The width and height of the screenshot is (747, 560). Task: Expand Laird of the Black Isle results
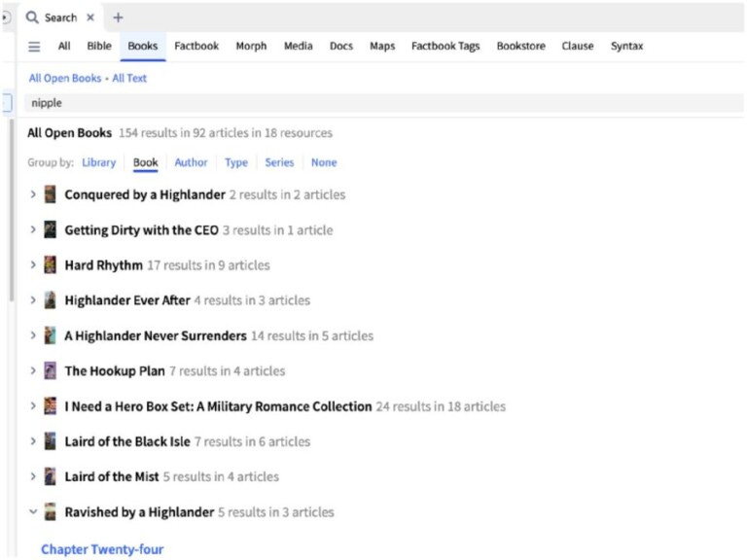[33, 441]
